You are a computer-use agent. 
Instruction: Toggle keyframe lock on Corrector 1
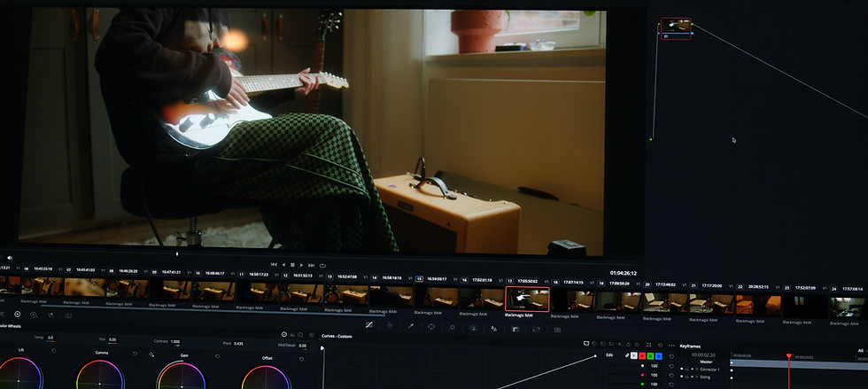click(686, 369)
